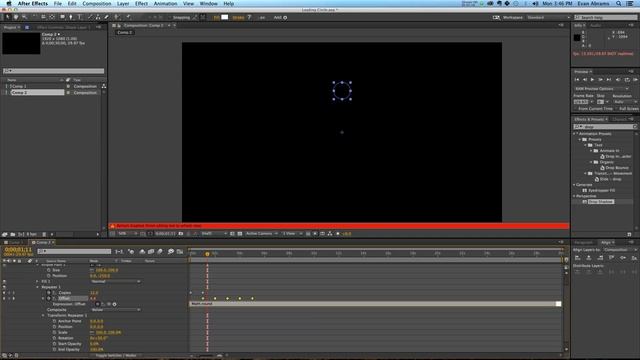Enable From Current Time checkbox
The height and width of the screenshot is (360, 640).
pos(576,109)
